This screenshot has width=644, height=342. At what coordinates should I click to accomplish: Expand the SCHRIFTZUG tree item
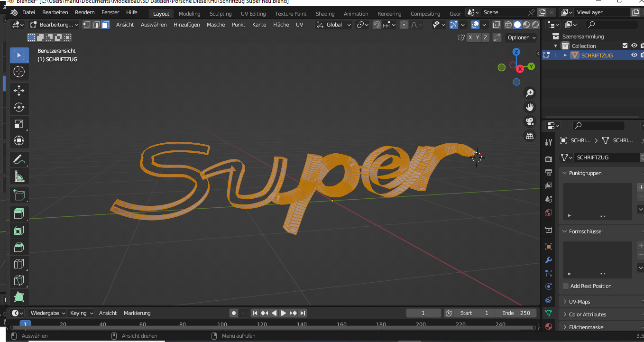coord(565,55)
